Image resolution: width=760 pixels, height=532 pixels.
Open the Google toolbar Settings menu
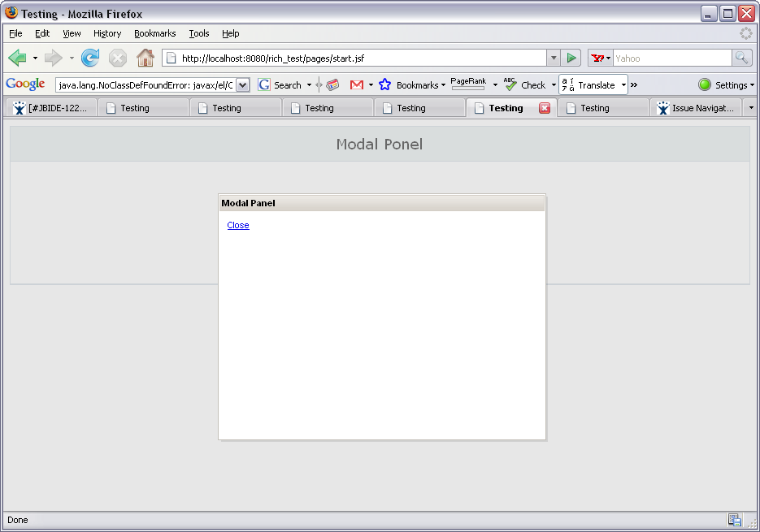click(x=726, y=85)
